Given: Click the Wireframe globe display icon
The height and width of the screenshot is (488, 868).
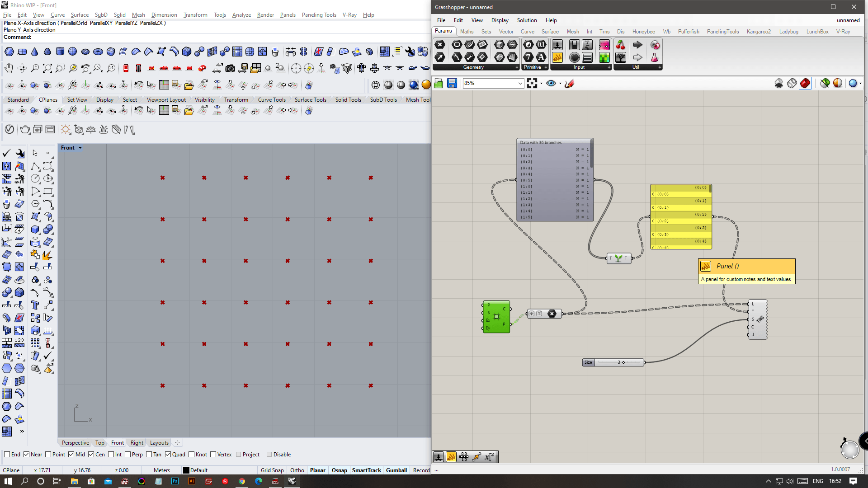Looking at the screenshot, I should point(375,85).
